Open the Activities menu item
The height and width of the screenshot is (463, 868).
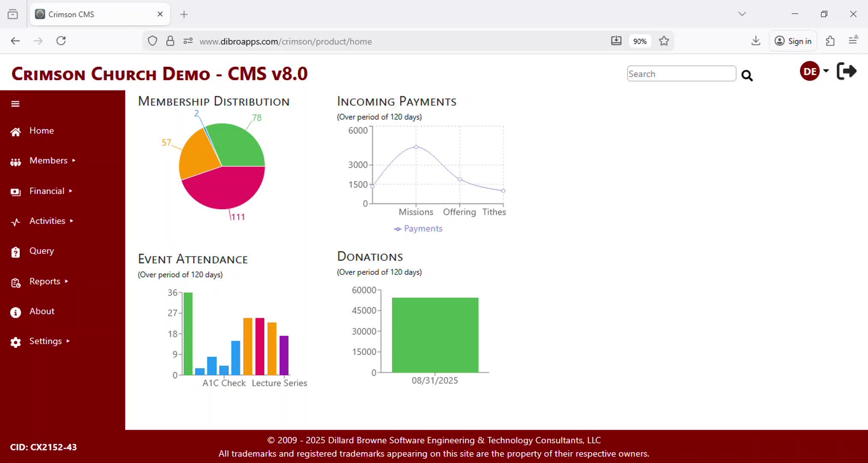47,221
